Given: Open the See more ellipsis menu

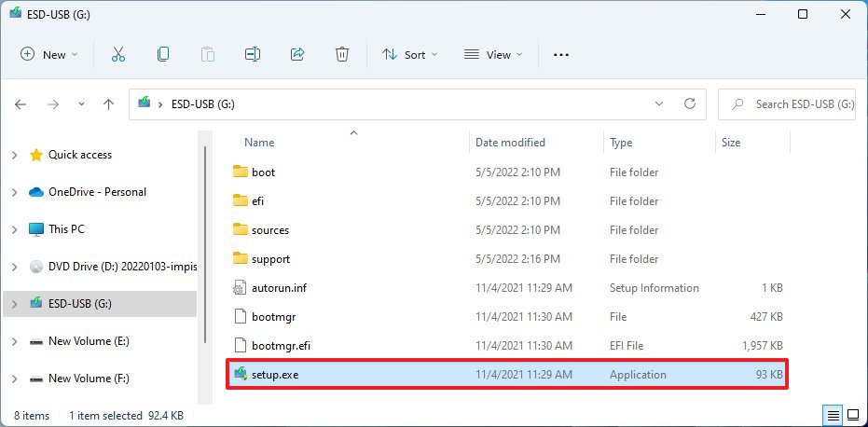Looking at the screenshot, I should click(x=560, y=55).
